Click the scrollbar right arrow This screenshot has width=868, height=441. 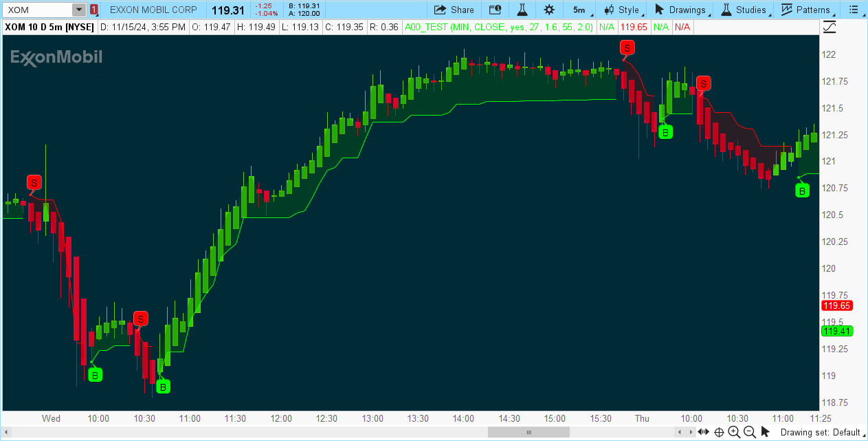[x=691, y=432]
